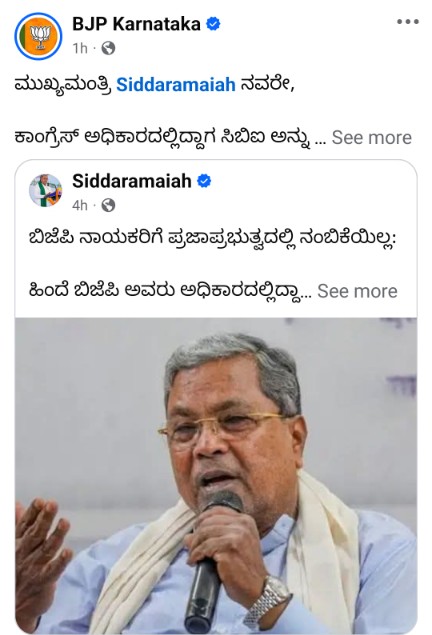Open the three-dots post options menu

point(408,22)
